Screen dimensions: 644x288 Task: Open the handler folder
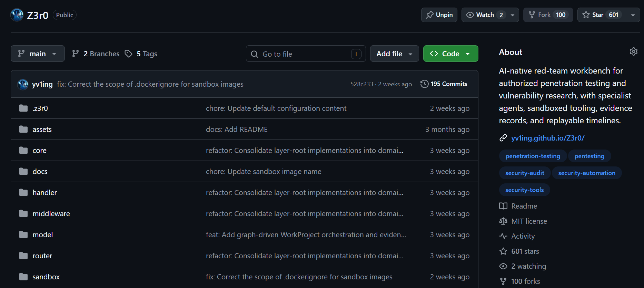pos(45,193)
